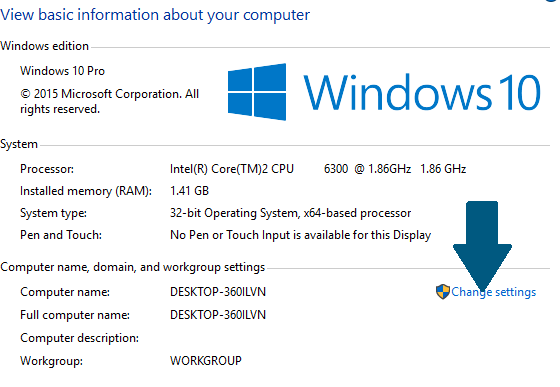Click the 'Pen and Touch:' label
The width and height of the screenshot is (560, 387).
[61, 235]
